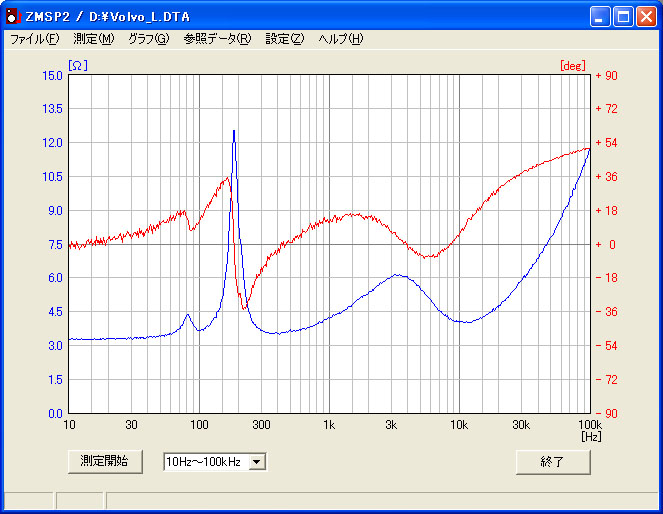The width and height of the screenshot is (663, 514).
Task: Click the ZMSP2 application icon in title bar
Action: [x=13, y=16]
